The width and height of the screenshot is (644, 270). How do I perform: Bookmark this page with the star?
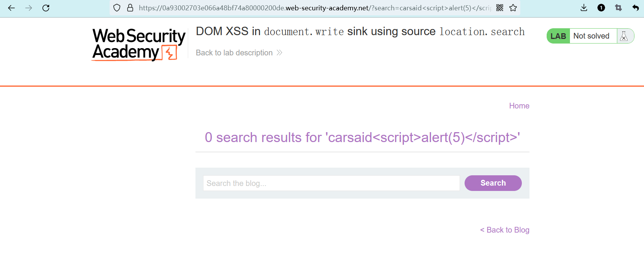[513, 8]
